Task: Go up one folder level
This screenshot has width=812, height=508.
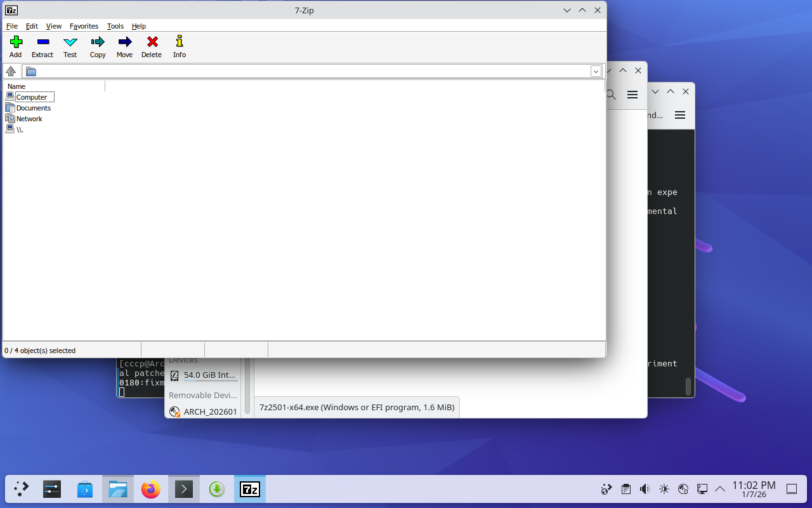Action: pyautogui.click(x=11, y=71)
